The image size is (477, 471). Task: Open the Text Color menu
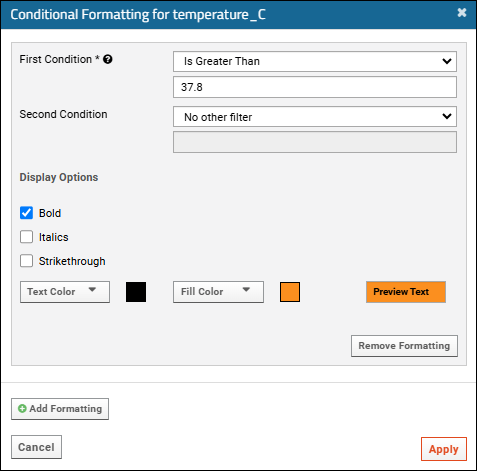click(65, 292)
